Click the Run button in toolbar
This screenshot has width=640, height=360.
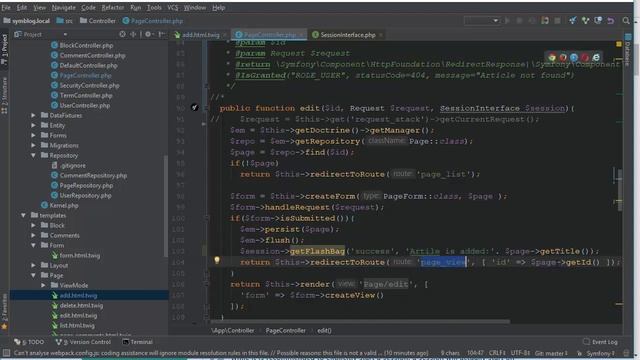507,20
